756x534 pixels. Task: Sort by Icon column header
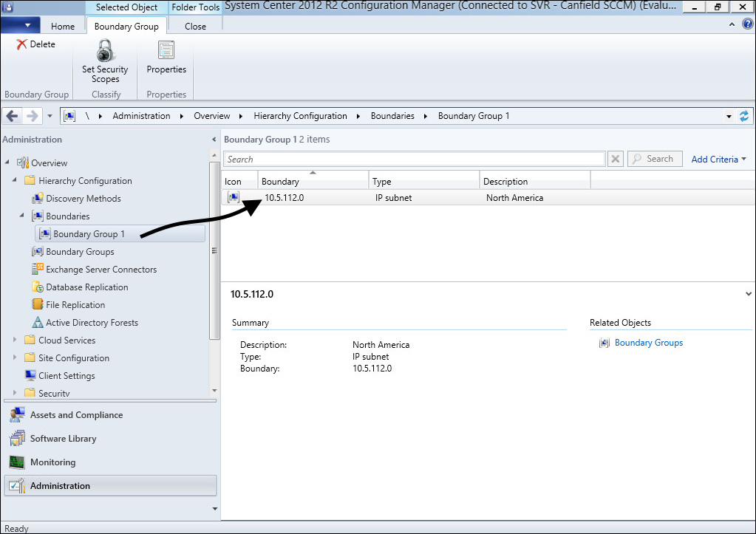(239, 181)
